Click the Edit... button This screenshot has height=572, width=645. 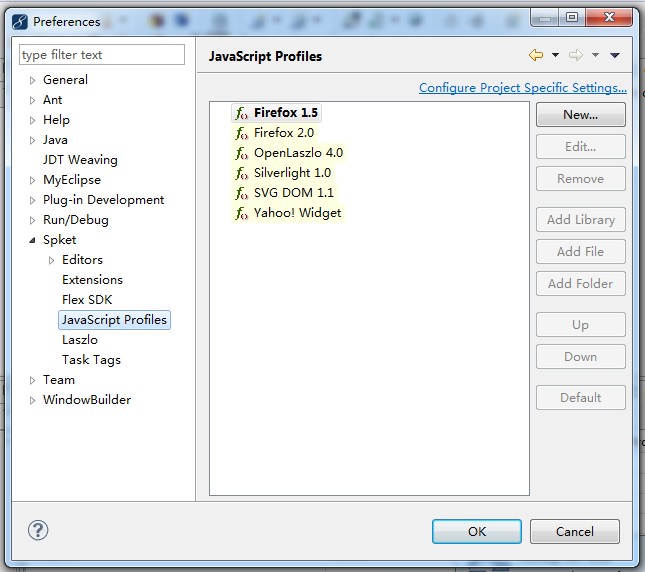(x=581, y=147)
